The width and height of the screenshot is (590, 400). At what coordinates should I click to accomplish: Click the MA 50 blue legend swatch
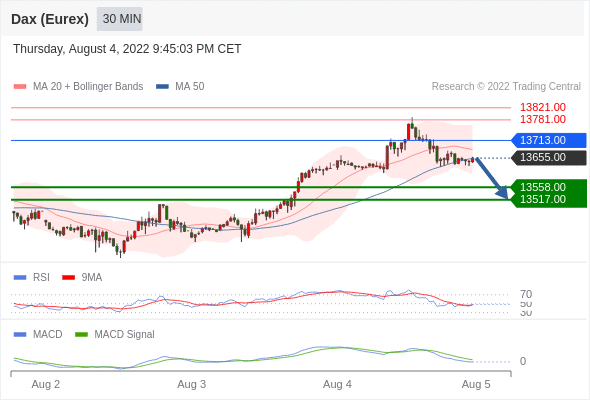pos(162,87)
